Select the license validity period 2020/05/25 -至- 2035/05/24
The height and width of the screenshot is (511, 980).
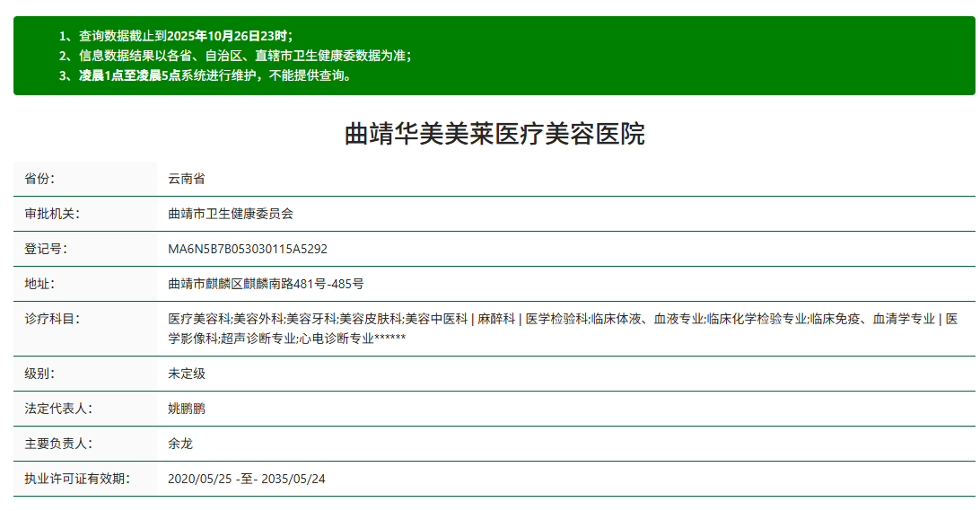click(247, 479)
